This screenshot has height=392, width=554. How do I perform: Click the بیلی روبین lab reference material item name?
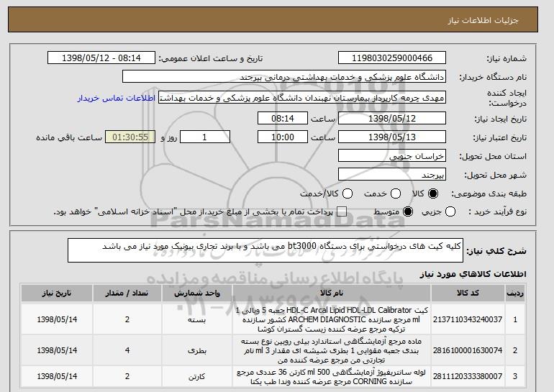coord(332,350)
